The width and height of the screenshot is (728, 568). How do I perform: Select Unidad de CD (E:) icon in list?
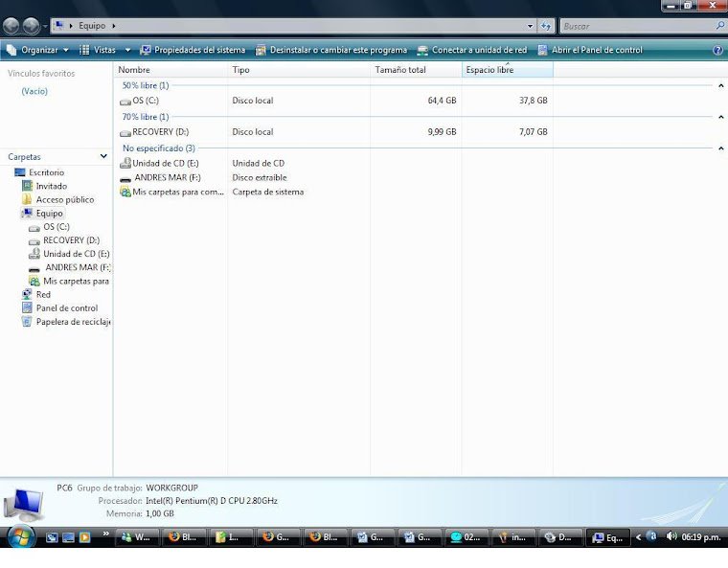click(125, 163)
